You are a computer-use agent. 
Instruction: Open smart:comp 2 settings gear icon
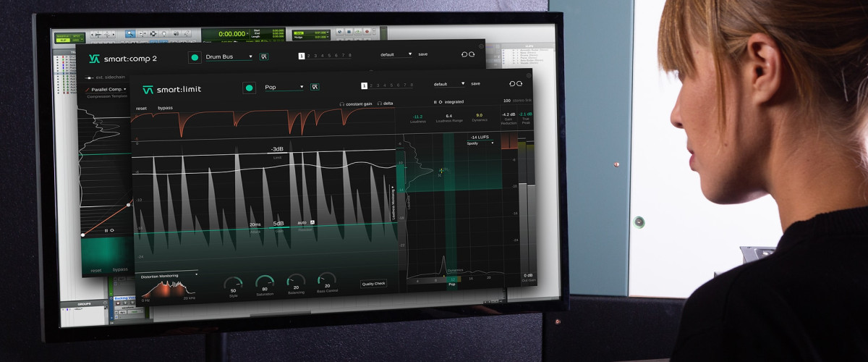click(481, 46)
